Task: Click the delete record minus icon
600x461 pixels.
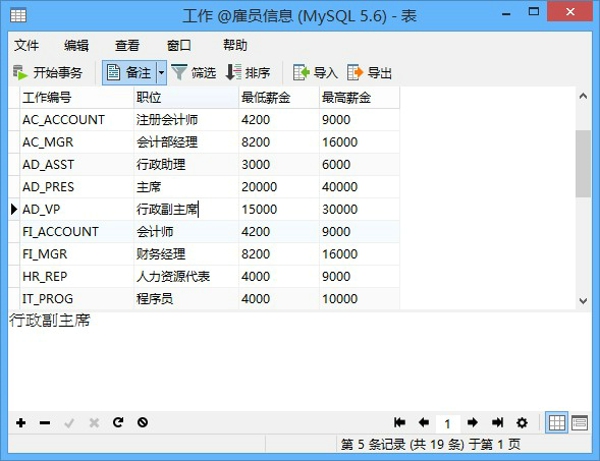Action: [x=45, y=423]
